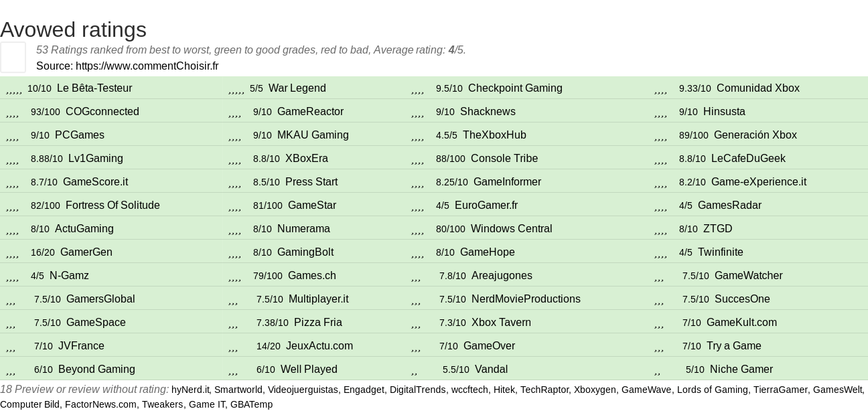Open the hyNerd.it preview link

[190, 390]
